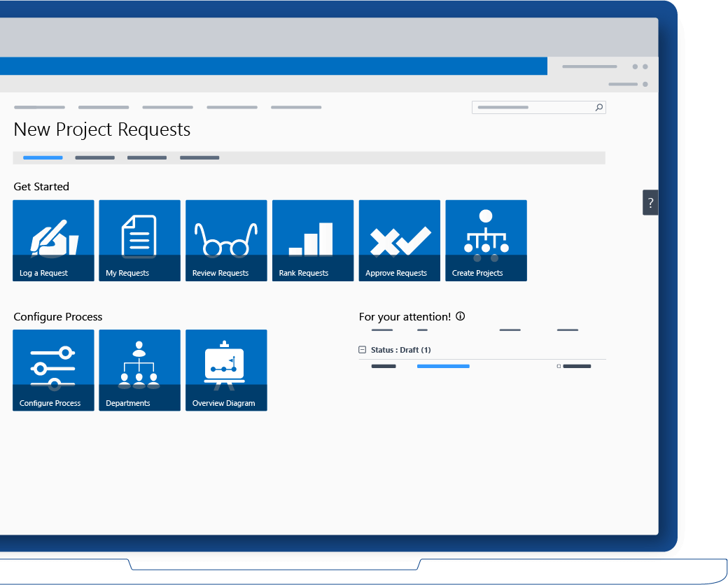Open the Approve Requests tile
This screenshot has width=728, height=585.
point(399,240)
